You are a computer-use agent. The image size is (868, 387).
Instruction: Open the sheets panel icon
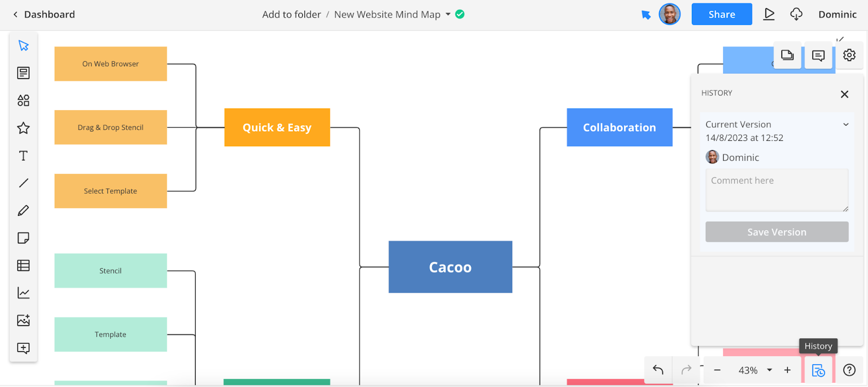click(787, 55)
